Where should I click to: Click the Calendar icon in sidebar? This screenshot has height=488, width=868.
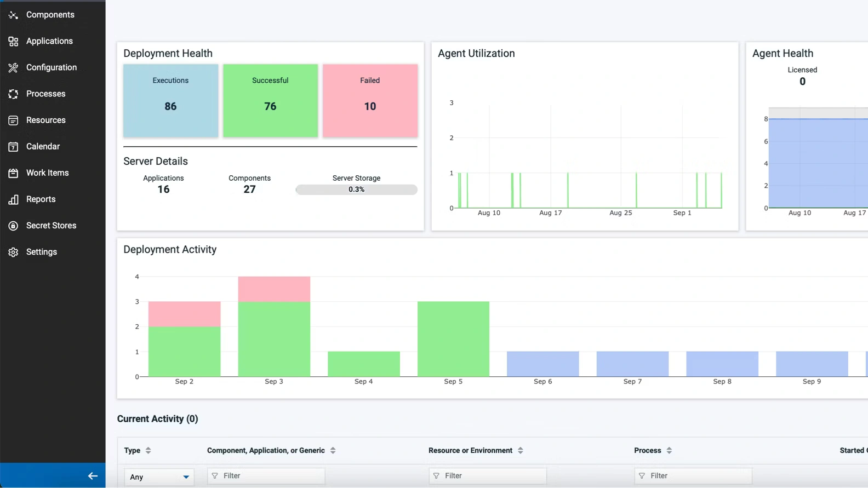(x=13, y=146)
